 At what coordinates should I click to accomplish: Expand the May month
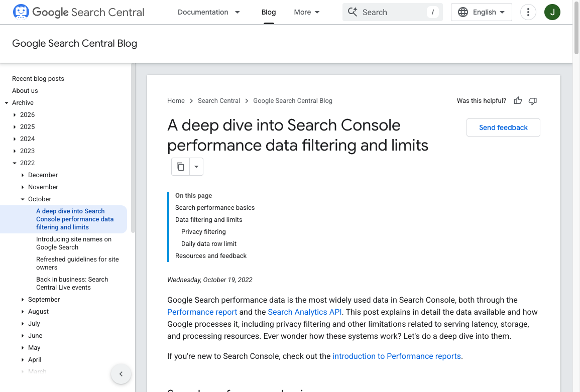[23, 348]
